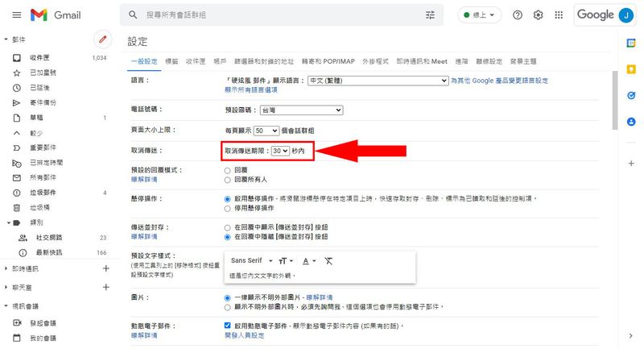Viewport: 644px width, 349px height.
Task: Open the account avatar J
Action: (x=626, y=15)
